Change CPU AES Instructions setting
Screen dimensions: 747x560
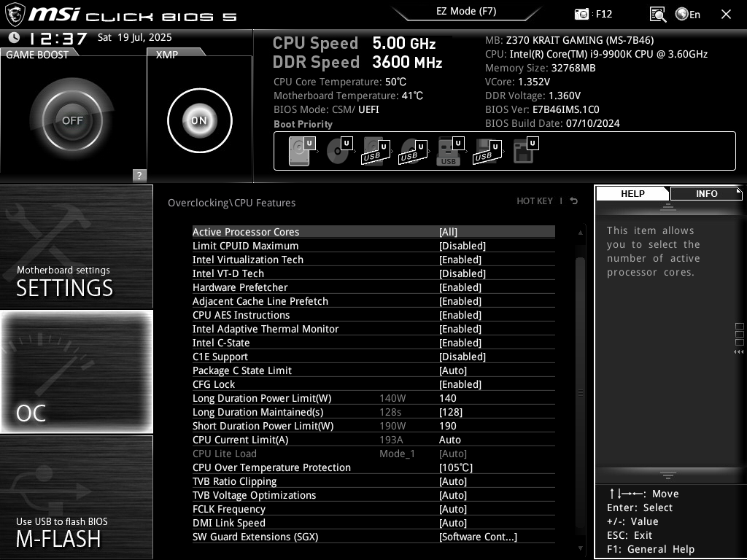click(373, 315)
